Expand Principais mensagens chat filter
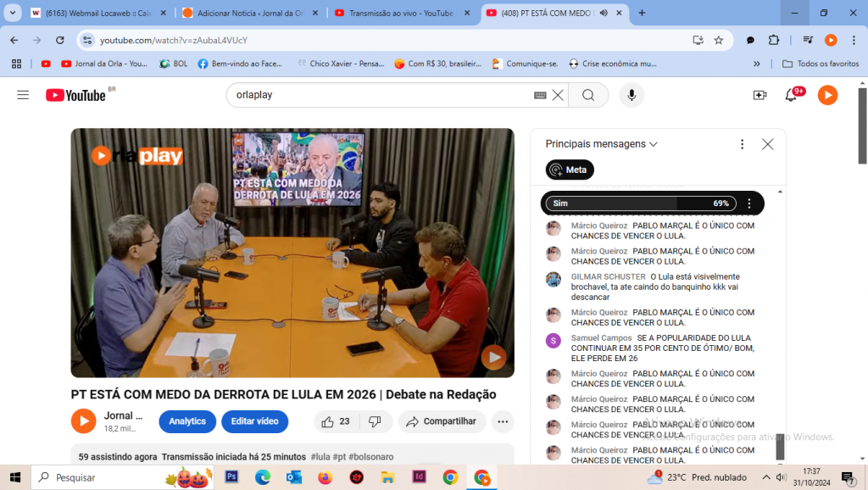 (601, 144)
